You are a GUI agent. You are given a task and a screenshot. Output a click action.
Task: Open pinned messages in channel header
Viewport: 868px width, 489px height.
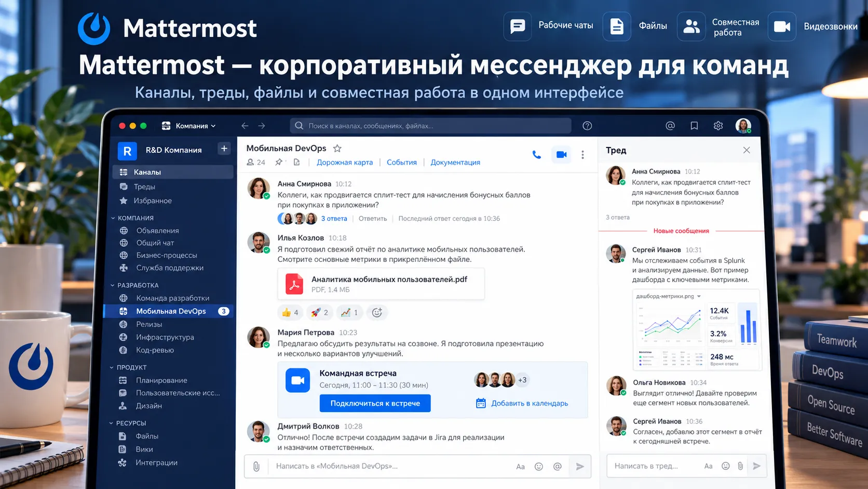point(279,162)
